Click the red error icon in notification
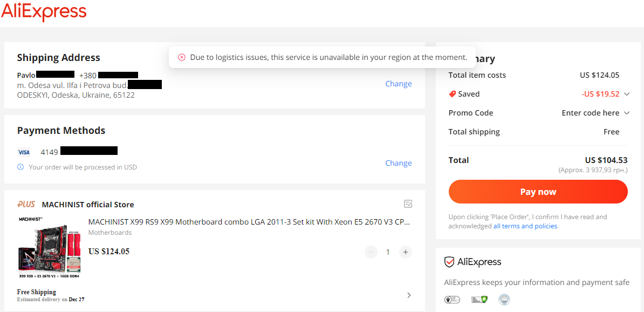This screenshot has width=644, height=312. coord(182,57)
